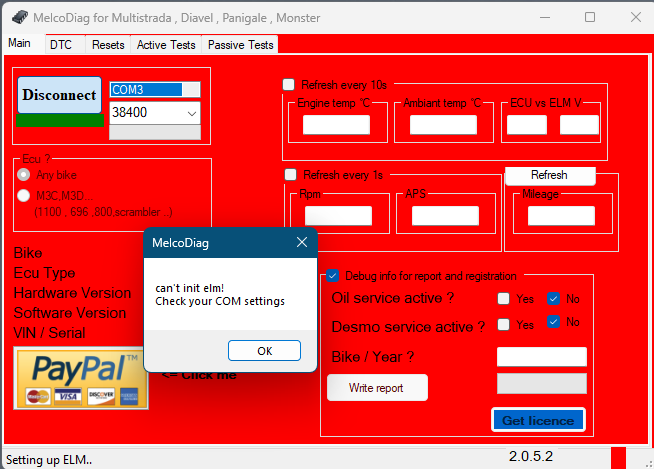Click the Disconnect button
This screenshot has width=654, height=469.
point(59,95)
